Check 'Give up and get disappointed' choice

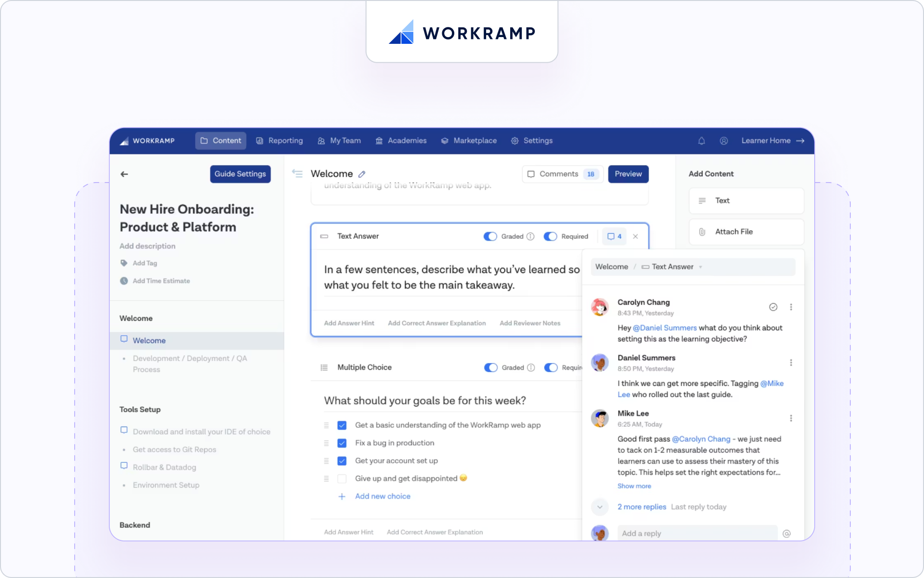click(342, 479)
